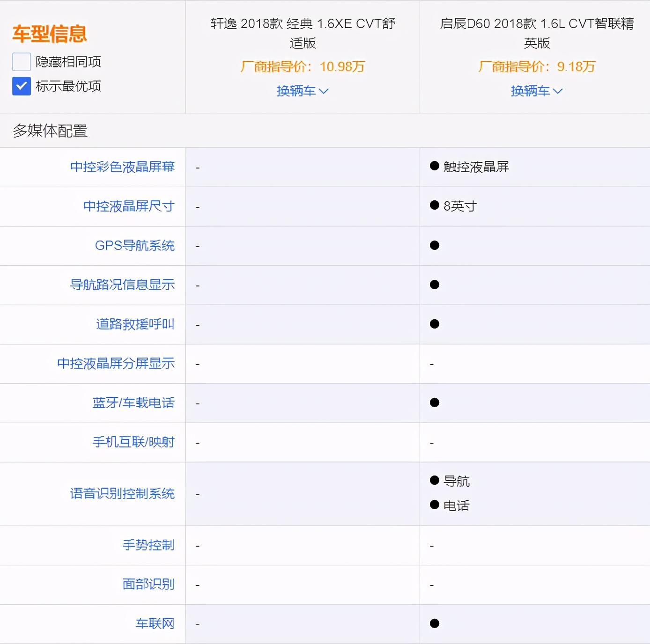Click the 电话 voice recognition value
The width and height of the screenshot is (650, 644).
[x=456, y=506]
